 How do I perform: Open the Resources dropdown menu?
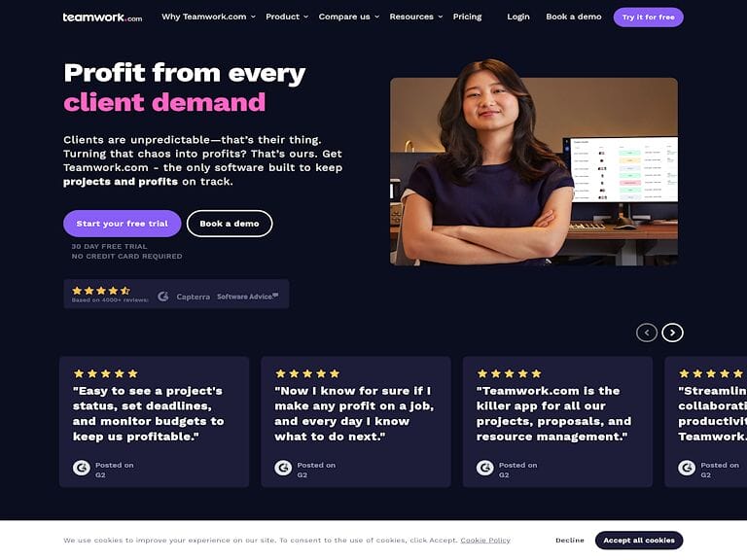pyautogui.click(x=416, y=17)
